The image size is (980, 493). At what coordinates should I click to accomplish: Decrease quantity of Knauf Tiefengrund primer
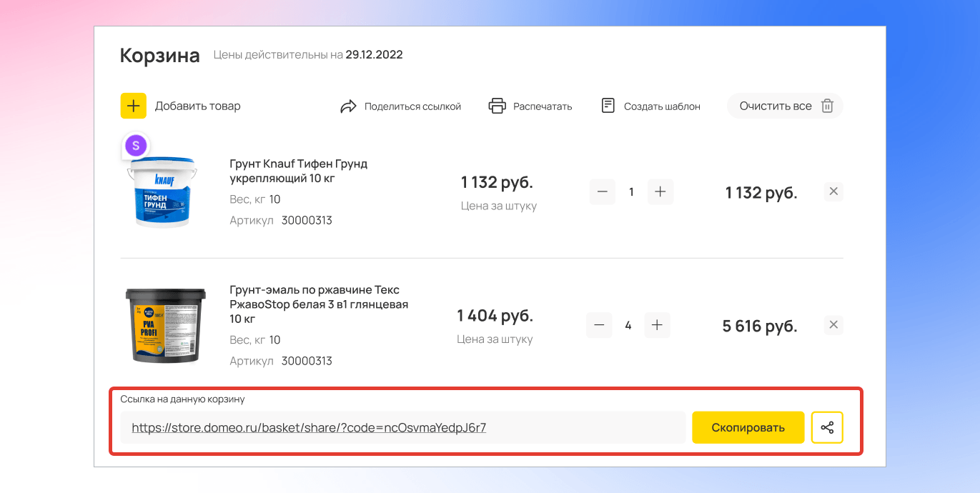pyautogui.click(x=602, y=191)
